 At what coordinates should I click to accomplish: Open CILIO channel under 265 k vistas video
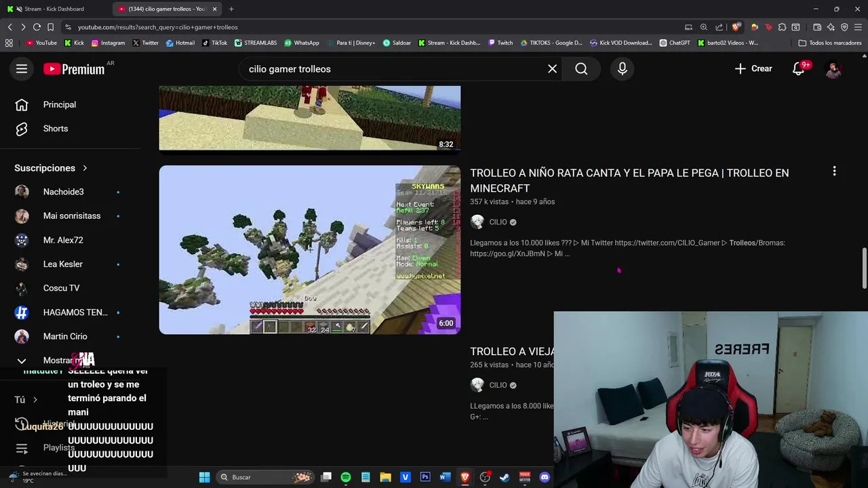[498, 385]
